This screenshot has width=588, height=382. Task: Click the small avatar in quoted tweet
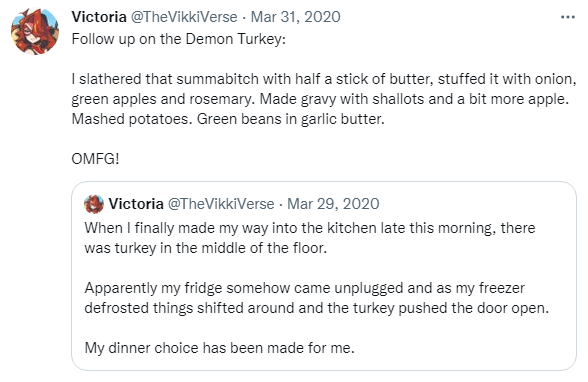[x=94, y=204]
